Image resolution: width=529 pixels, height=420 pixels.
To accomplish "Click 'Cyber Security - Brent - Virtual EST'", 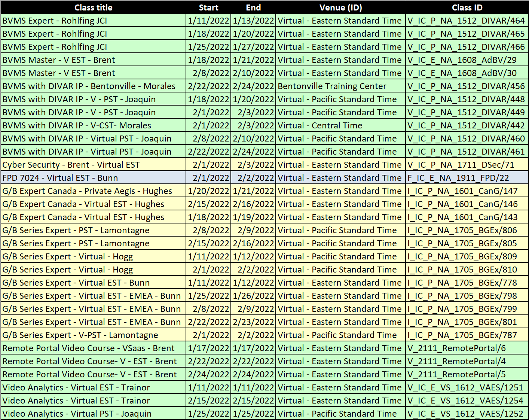I will (93, 165).
